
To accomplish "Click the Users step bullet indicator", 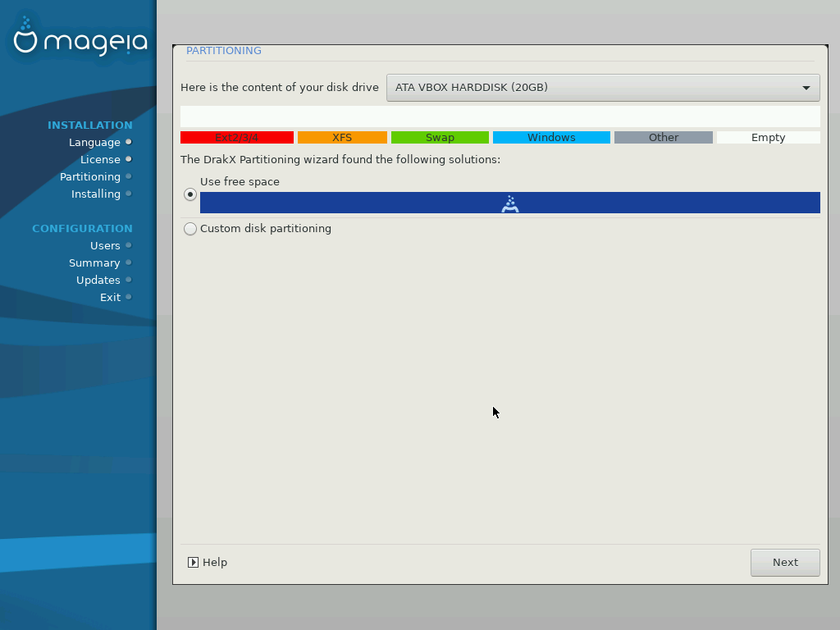I will pos(129,245).
